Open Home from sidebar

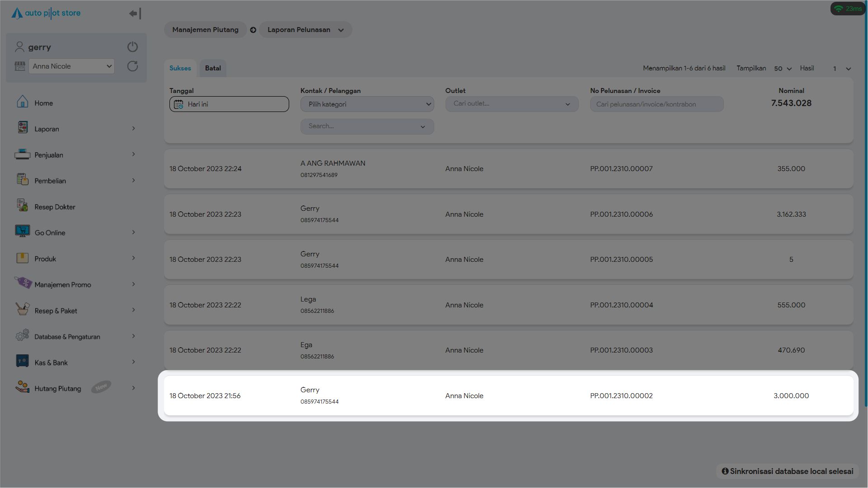coord(43,103)
